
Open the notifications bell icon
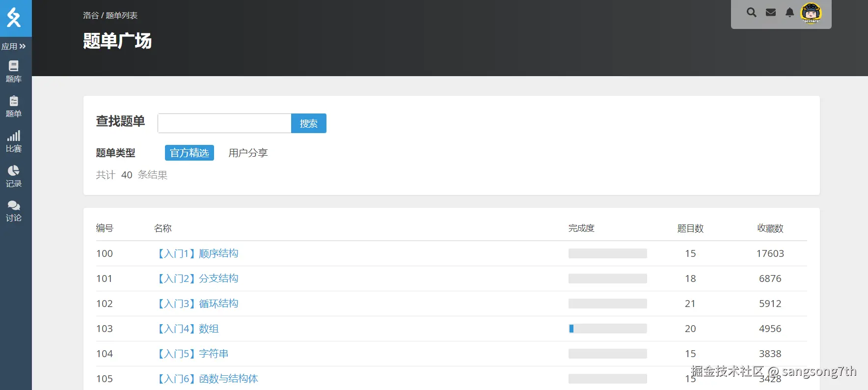(789, 12)
